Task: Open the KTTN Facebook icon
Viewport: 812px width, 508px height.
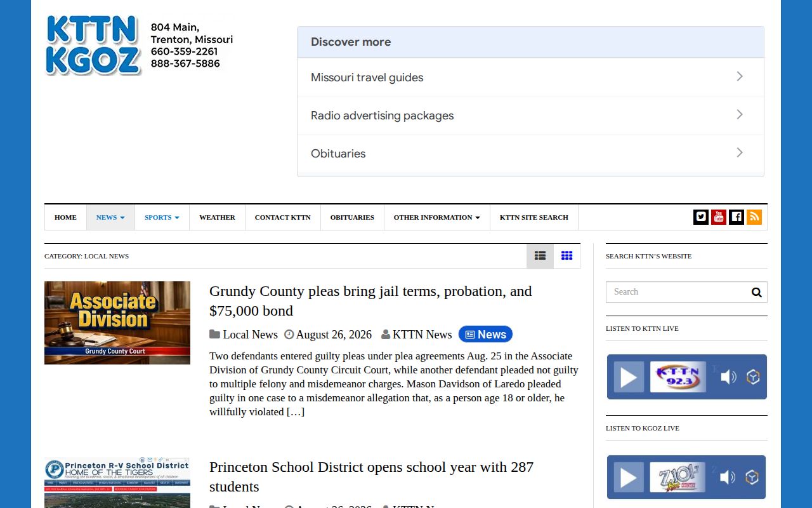Action: pos(737,217)
